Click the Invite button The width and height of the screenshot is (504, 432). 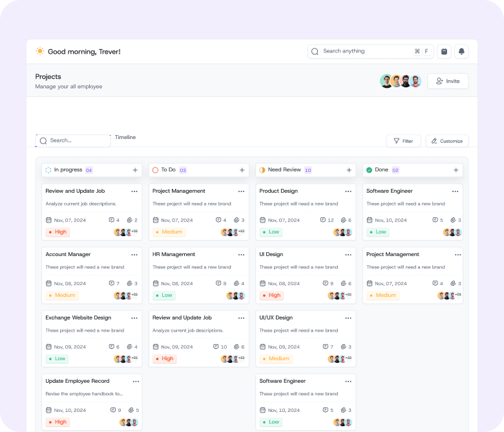(448, 81)
